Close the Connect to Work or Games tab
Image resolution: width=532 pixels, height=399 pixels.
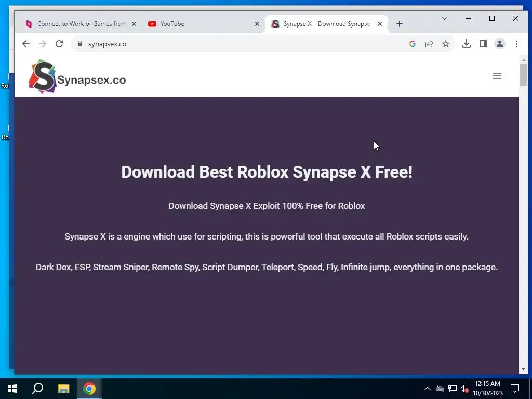(134, 24)
